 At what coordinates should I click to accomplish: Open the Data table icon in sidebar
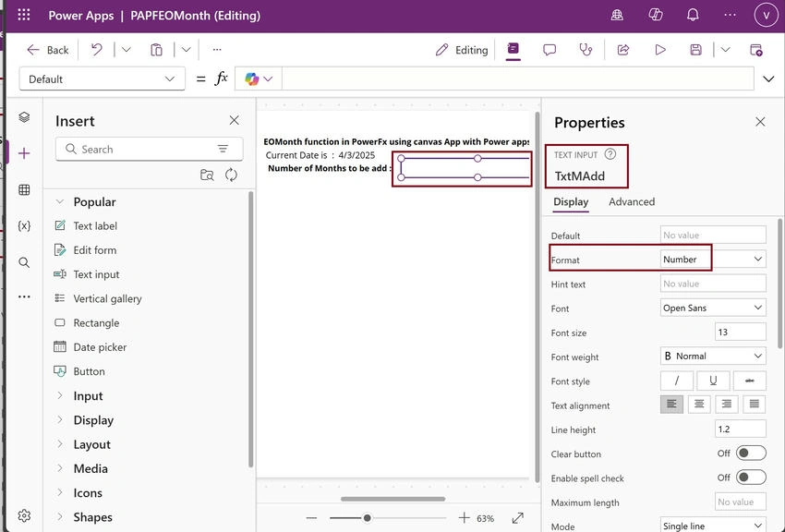coord(24,189)
